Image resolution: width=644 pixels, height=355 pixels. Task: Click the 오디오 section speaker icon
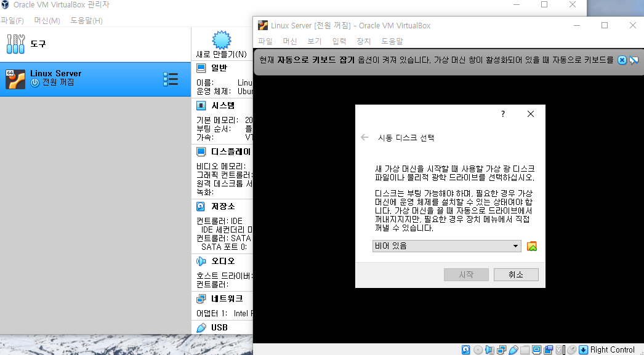201,261
